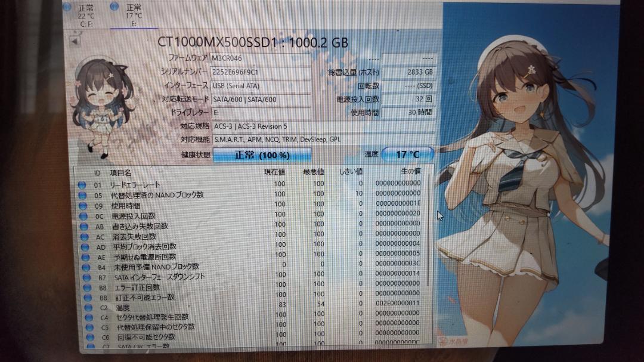644x362 pixels.
Task: Click status icon of row AC 消去失敗回数
Action: [x=85, y=237]
